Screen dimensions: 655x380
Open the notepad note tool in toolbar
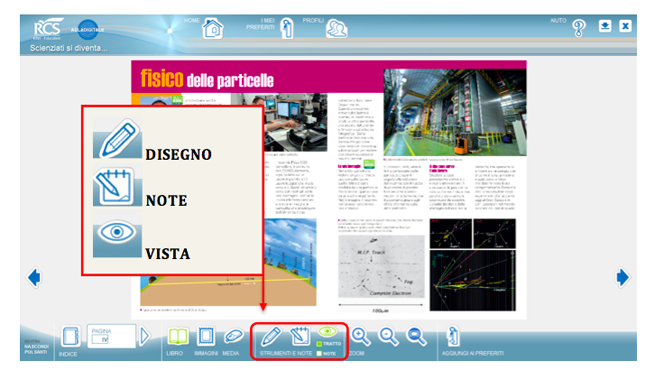(x=300, y=337)
